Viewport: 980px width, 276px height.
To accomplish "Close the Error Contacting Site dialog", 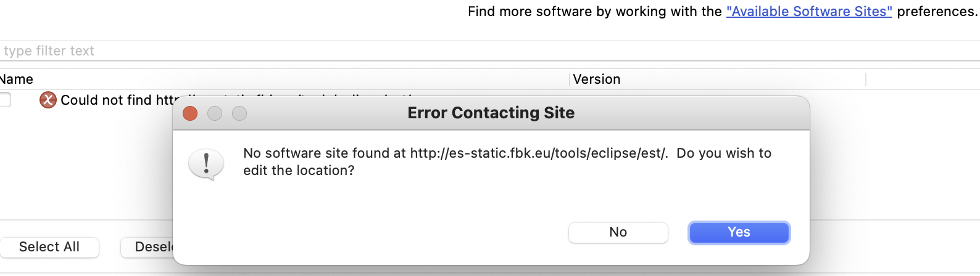I will (190, 113).
